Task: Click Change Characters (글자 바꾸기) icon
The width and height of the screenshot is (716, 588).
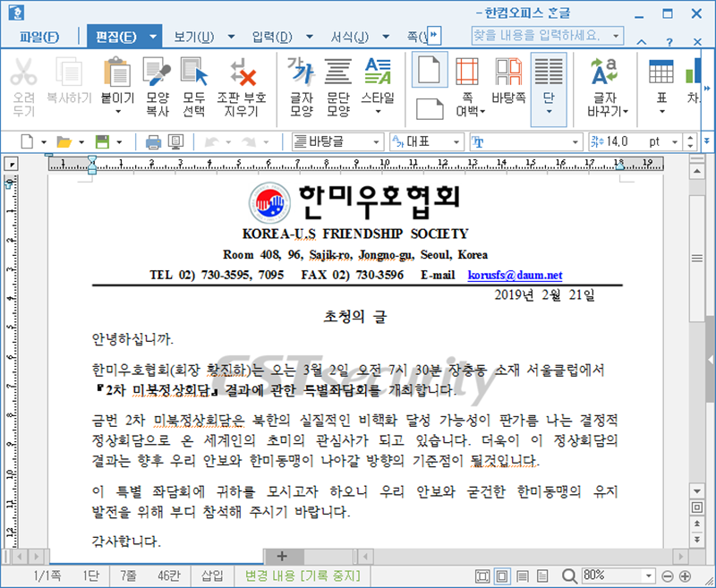Action: tap(604, 72)
